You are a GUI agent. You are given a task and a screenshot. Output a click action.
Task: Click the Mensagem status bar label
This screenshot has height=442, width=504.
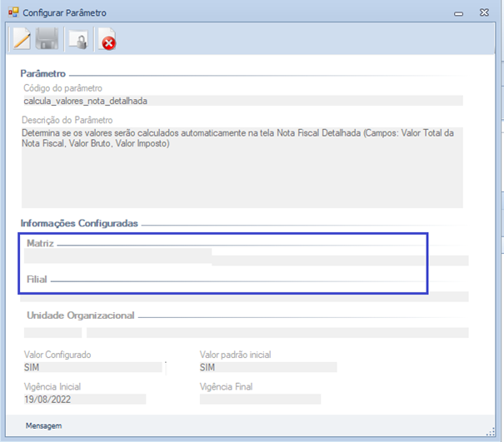click(x=42, y=426)
